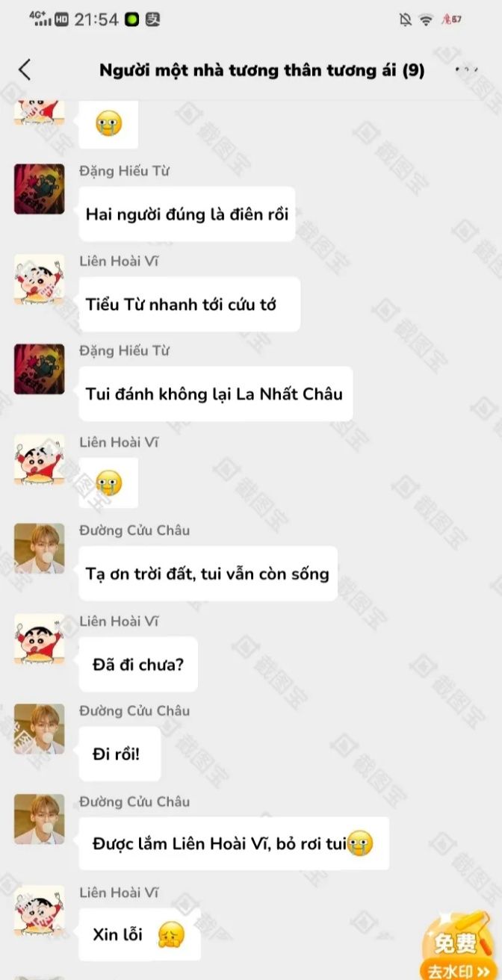The image size is (502, 980).
Task: Select message 'Được lắm Liên Hoài Vĩ, bỏ rơi tui'
Action: (x=234, y=844)
